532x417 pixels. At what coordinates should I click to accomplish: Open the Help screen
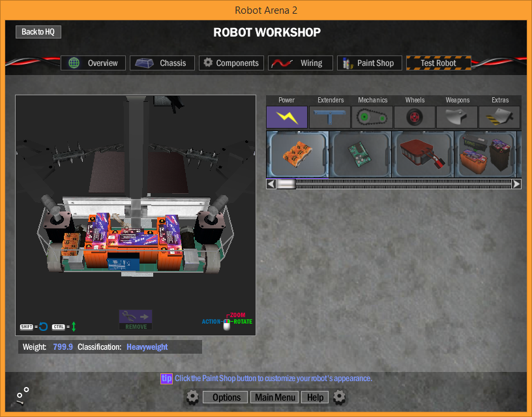pyautogui.click(x=315, y=397)
